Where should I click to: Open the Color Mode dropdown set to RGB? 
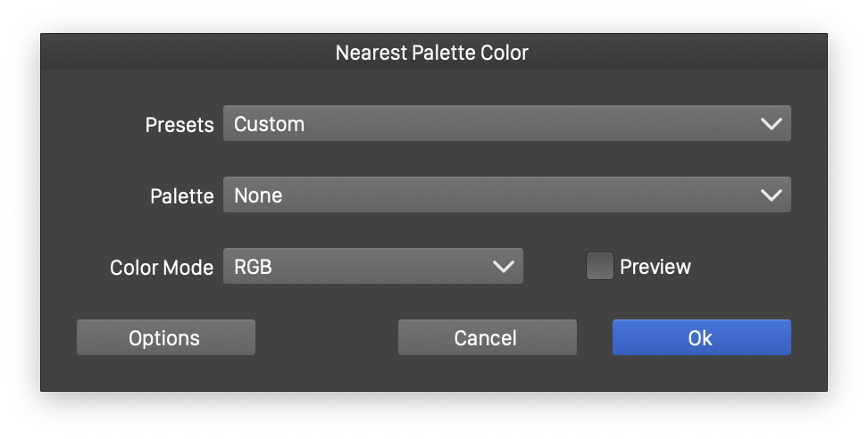(357, 267)
